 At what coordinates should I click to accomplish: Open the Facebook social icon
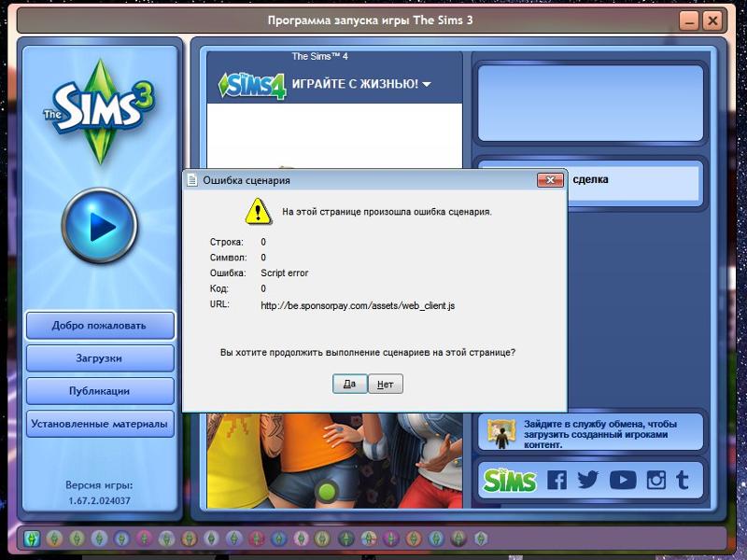[557, 480]
